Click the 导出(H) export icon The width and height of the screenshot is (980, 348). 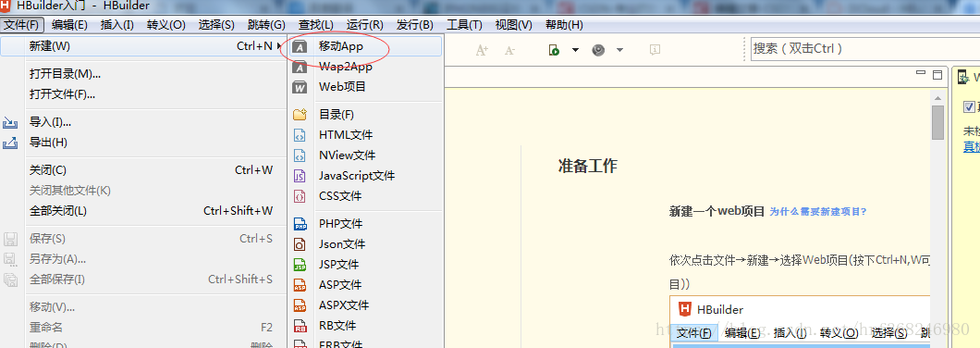coord(10,143)
